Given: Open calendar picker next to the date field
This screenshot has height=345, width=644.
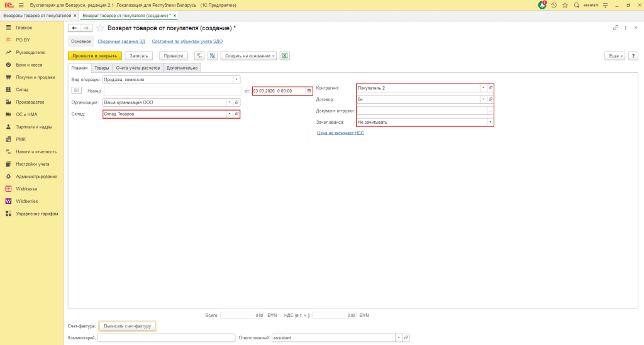Looking at the screenshot, I should (x=309, y=91).
